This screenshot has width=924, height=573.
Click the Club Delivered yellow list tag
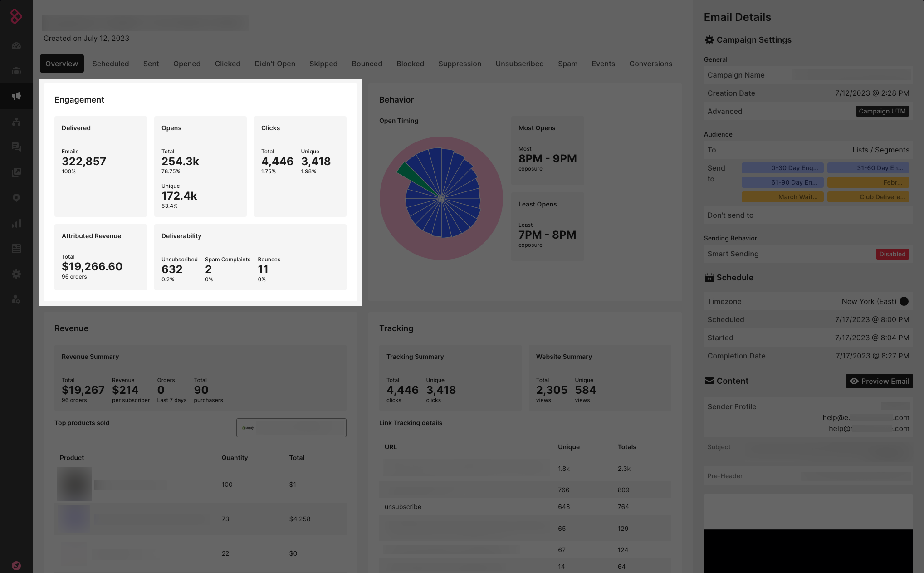(x=868, y=197)
